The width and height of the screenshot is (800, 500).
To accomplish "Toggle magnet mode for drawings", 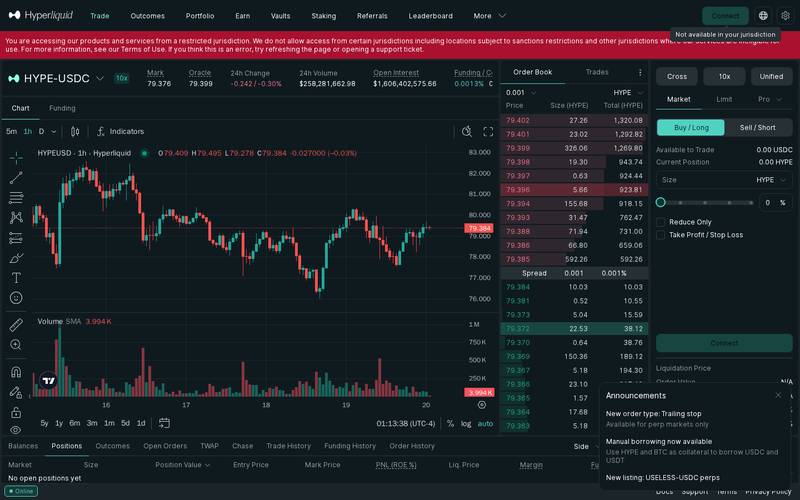I will coord(16,371).
